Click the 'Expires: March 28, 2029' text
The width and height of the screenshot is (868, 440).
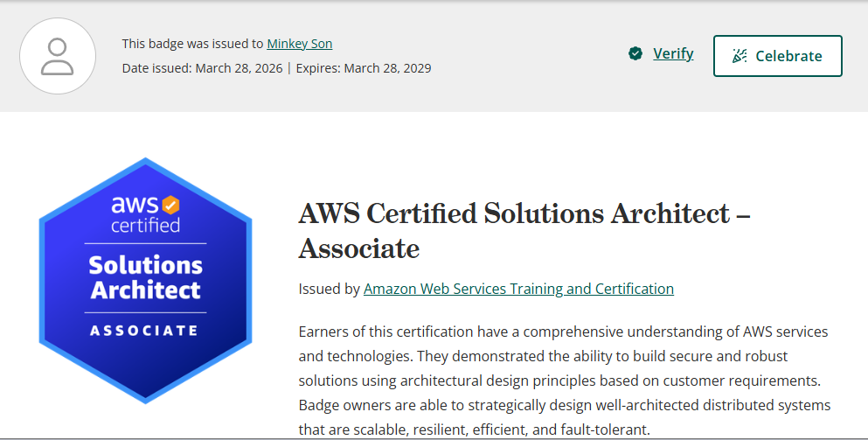pos(364,68)
